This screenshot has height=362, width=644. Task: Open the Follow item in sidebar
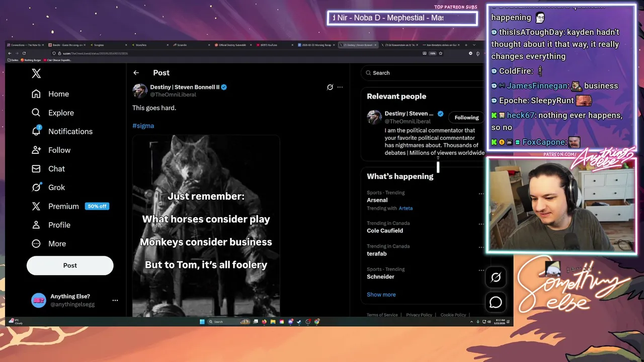tap(51, 150)
